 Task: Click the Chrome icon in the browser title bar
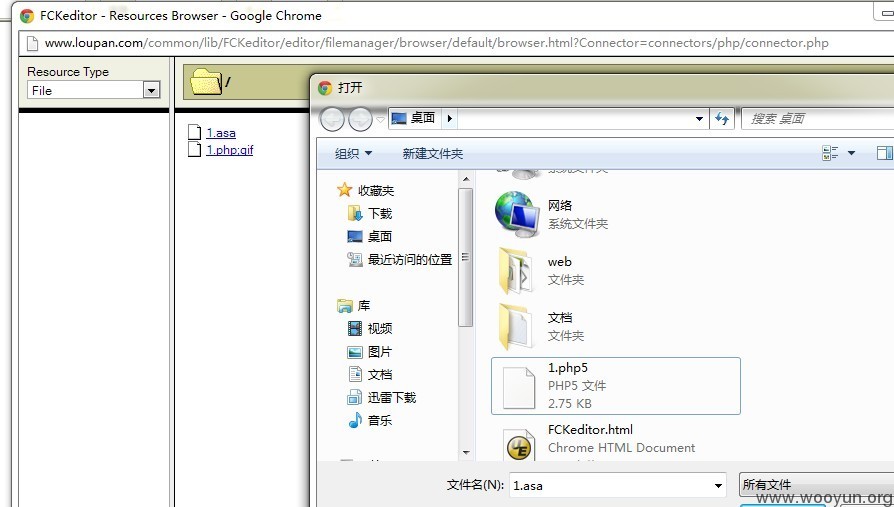27,15
